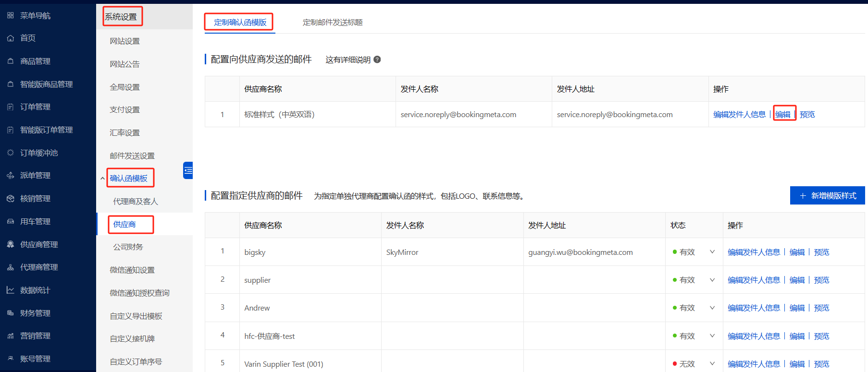Click the 这有详细说明 text link

(x=348, y=60)
